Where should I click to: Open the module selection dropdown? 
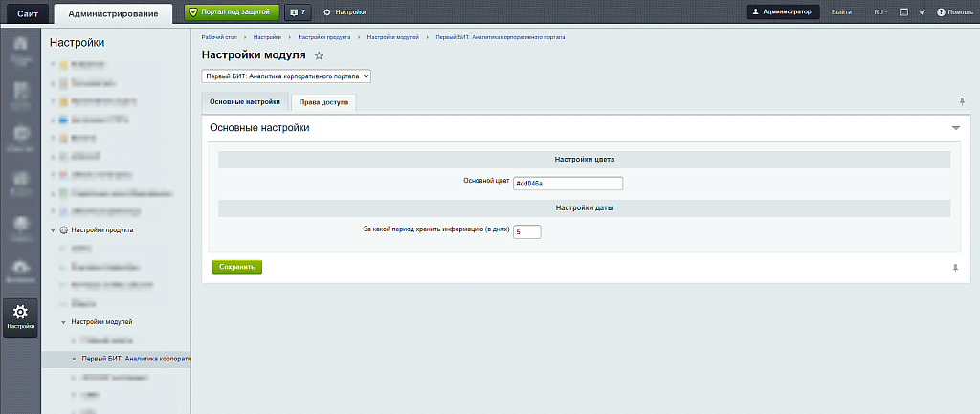[x=286, y=76]
